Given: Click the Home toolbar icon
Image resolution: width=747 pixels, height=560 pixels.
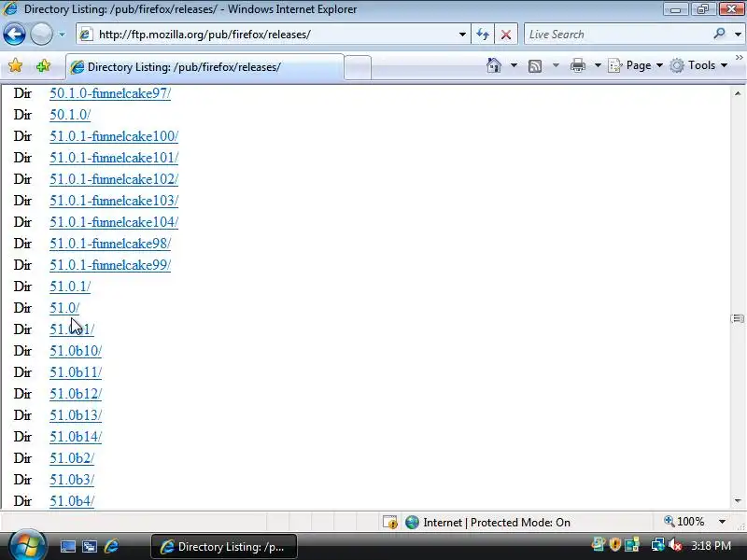Looking at the screenshot, I should point(494,65).
